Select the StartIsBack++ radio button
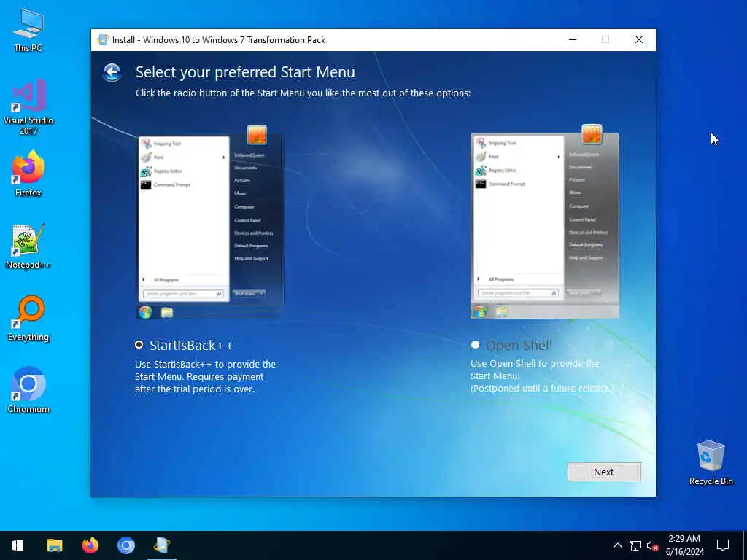 click(139, 345)
